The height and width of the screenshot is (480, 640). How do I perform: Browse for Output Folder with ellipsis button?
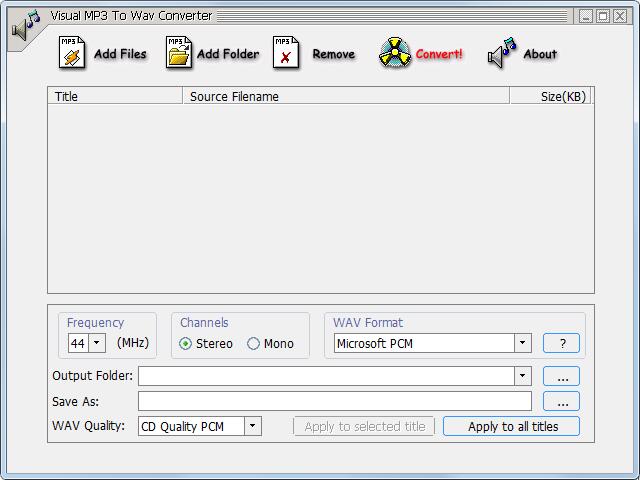click(561, 376)
